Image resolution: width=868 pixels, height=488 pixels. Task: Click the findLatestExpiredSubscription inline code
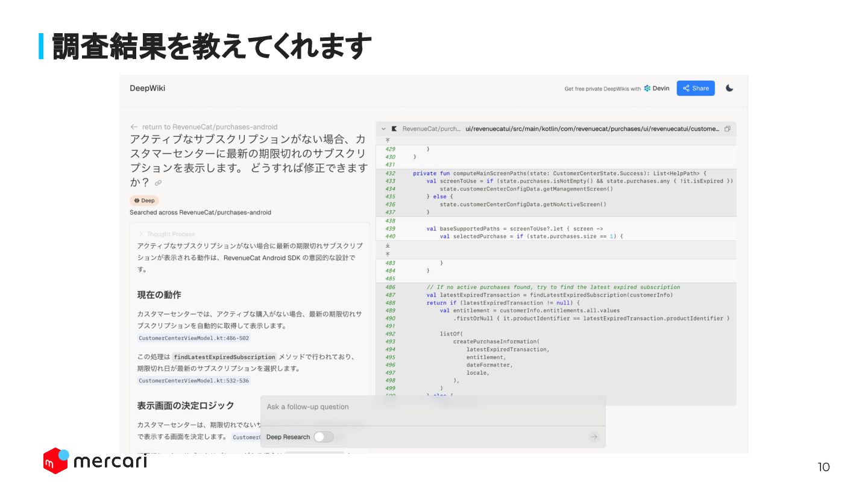pyautogui.click(x=224, y=357)
